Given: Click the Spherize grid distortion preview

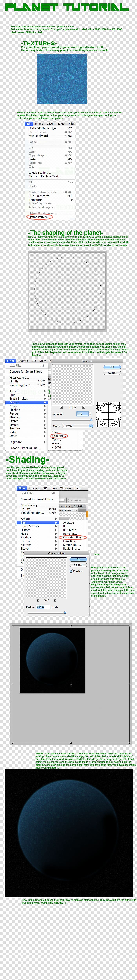Looking at the screenshot, I should click(x=108, y=415).
